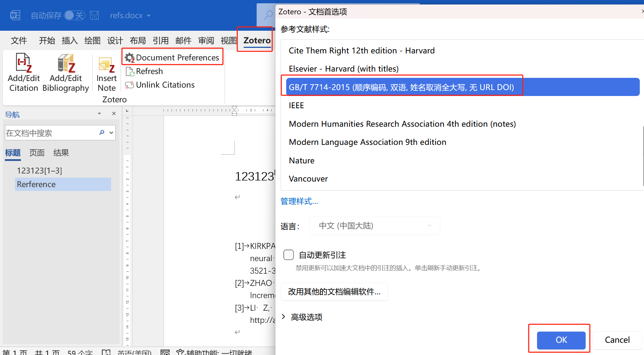This screenshot has width=644, height=355.
Task: Click the ruler indent marker
Action: pyautogui.click(x=234, y=111)
